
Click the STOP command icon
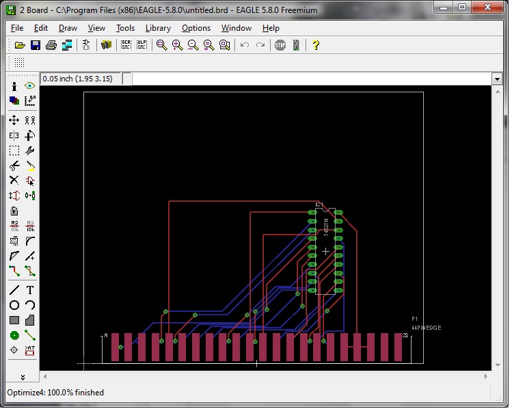[x=280, y=45]
